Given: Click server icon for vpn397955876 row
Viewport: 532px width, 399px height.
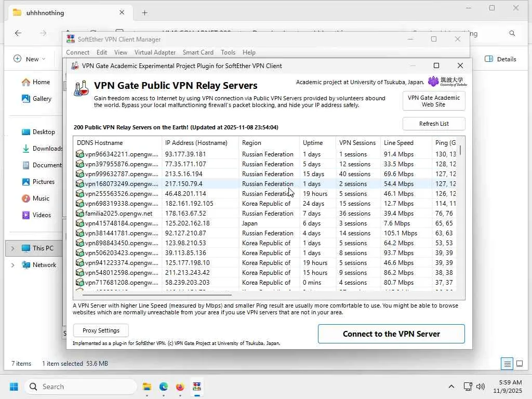Looking at the screenshot, I should click(x=79, y=164).
